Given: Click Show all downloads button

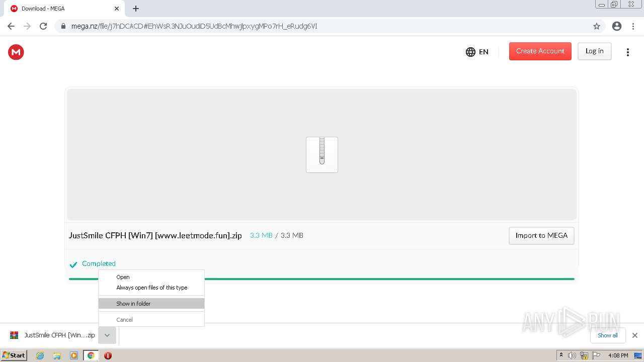Looking at the screenshot, I should coord(608,335).
